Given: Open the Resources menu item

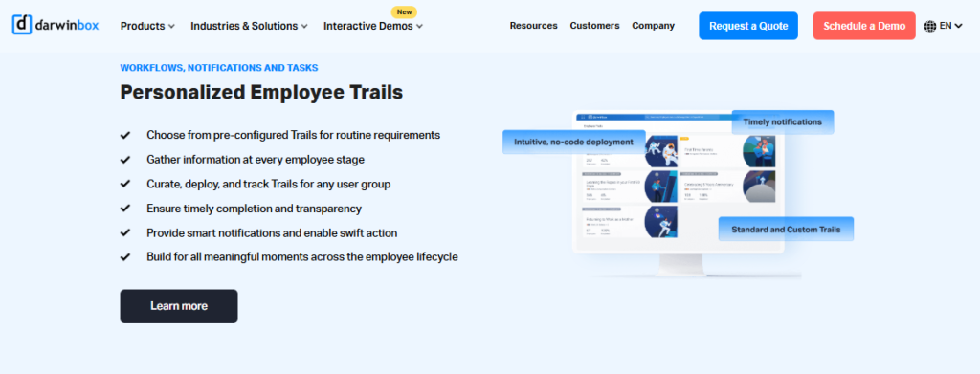Looking at the screenshot, I should 533,26.
